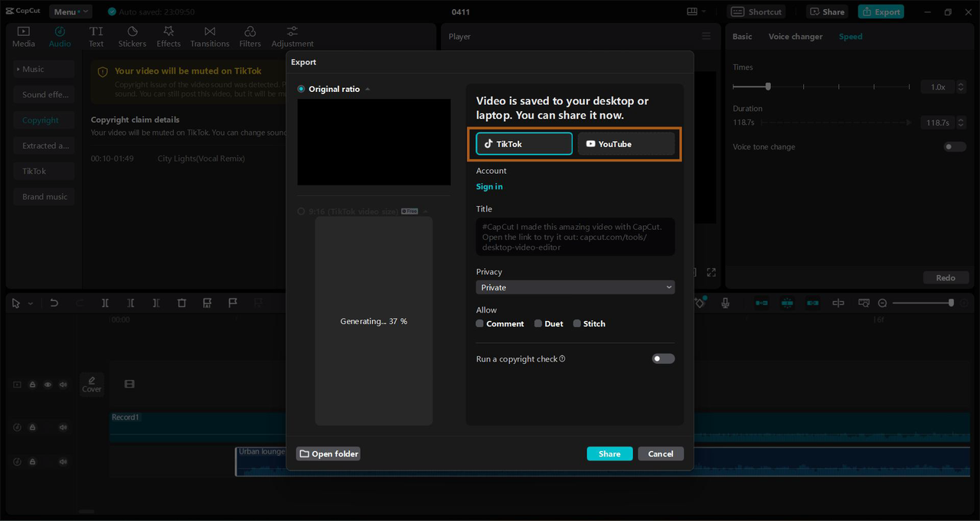Screen dimensions: 980x521
Task: Click the copyright check help icon
Action: click(562, 359)
